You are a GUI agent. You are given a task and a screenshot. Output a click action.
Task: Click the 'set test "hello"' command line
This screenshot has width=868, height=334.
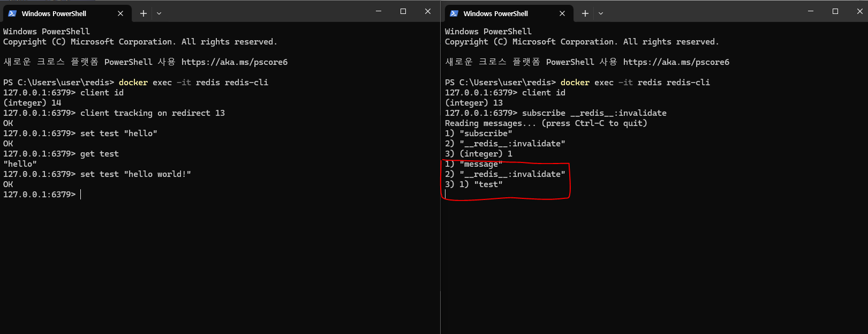click(80, 133)
